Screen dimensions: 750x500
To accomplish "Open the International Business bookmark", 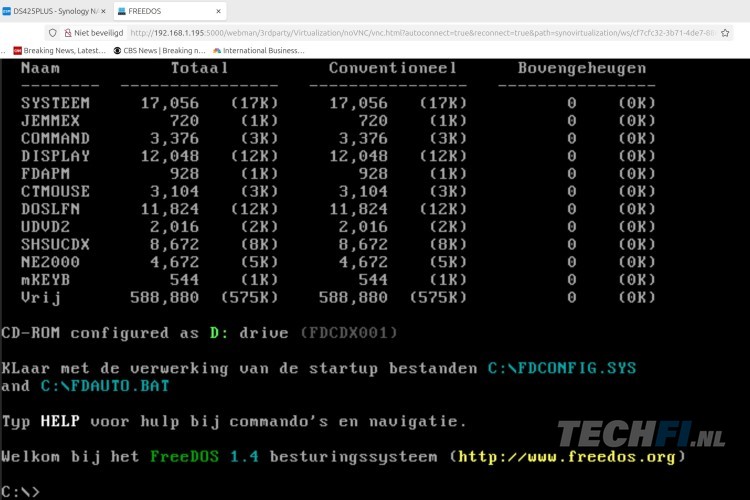I will tap(259, 50).
